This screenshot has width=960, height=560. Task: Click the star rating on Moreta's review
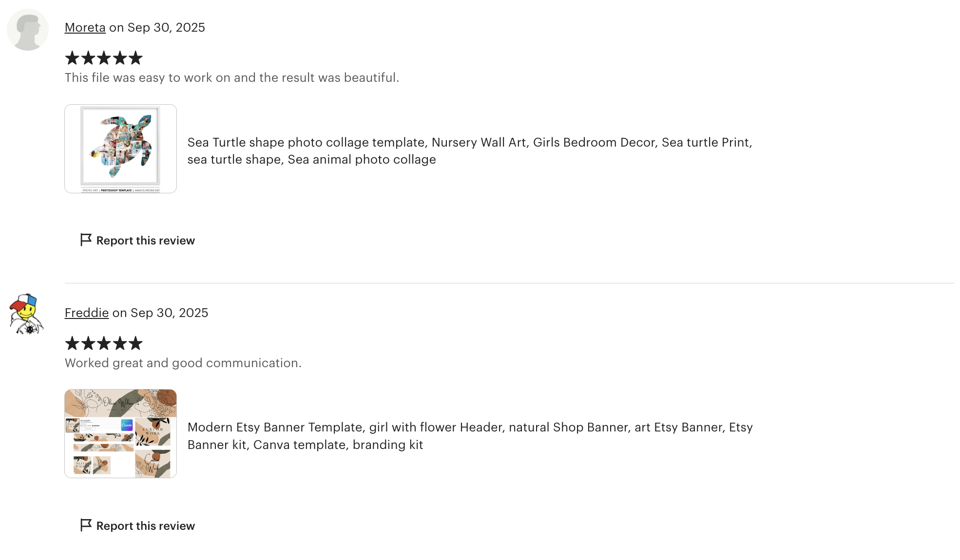[104, 58]
